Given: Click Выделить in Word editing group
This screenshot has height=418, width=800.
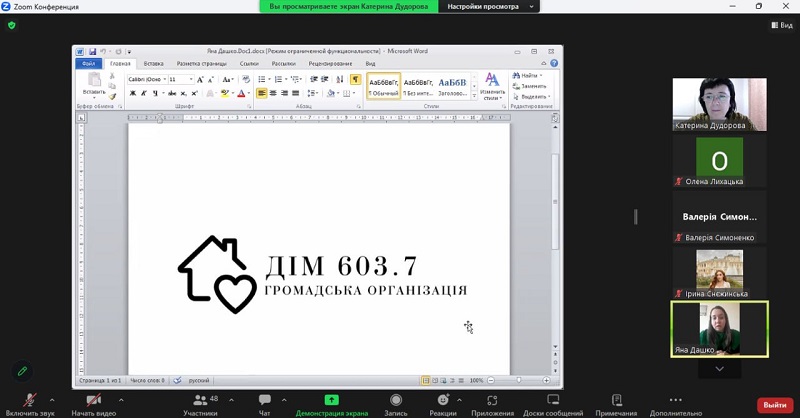Looking at the screenshot, I should point(532,96).
